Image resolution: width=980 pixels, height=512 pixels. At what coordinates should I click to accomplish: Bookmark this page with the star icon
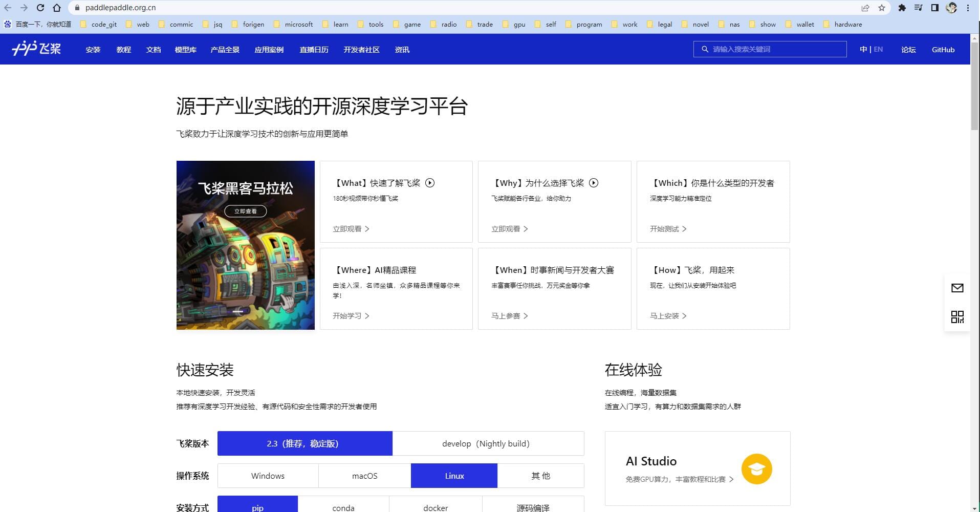tap(881, 8)
